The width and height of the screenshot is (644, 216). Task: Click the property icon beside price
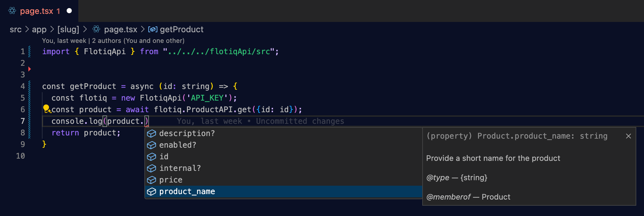[x=151, y=180]
